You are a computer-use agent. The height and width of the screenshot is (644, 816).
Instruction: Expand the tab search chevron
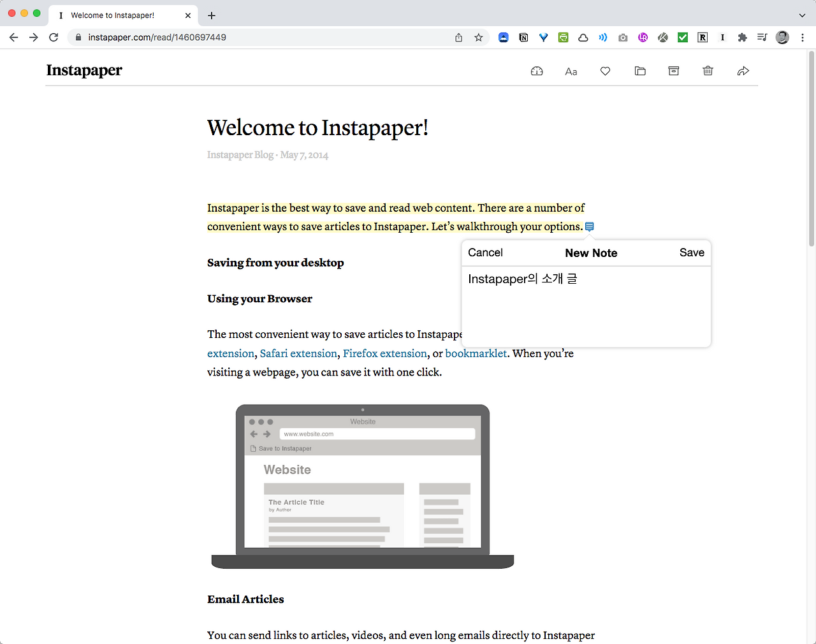802,15
